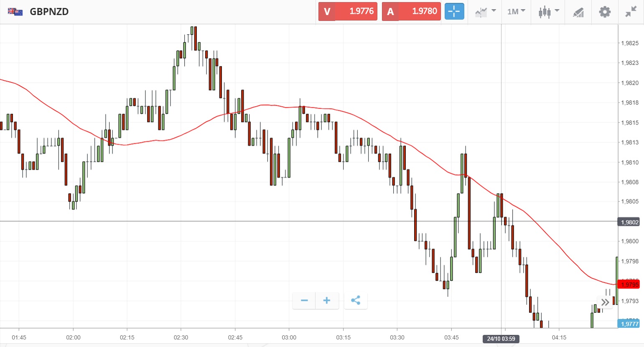Click the 24/10 03:59 crosshair time label

(x=501, y=339)
